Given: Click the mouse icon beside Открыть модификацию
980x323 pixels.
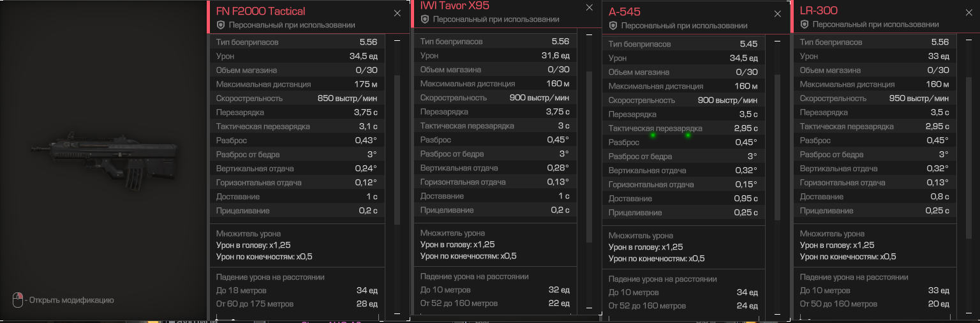Looking at the screenshot, I should pyautogui.click(x=17, y=299).
